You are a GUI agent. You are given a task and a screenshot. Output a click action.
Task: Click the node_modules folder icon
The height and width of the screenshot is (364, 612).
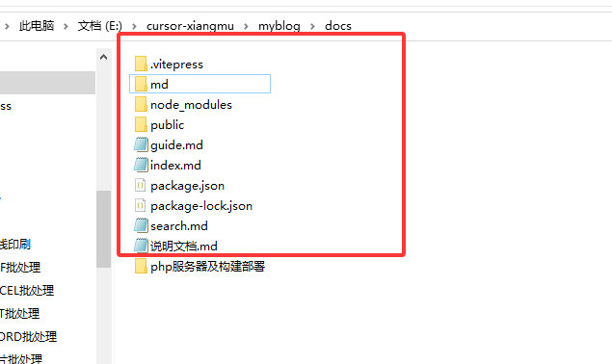click(x=141, y=105)
